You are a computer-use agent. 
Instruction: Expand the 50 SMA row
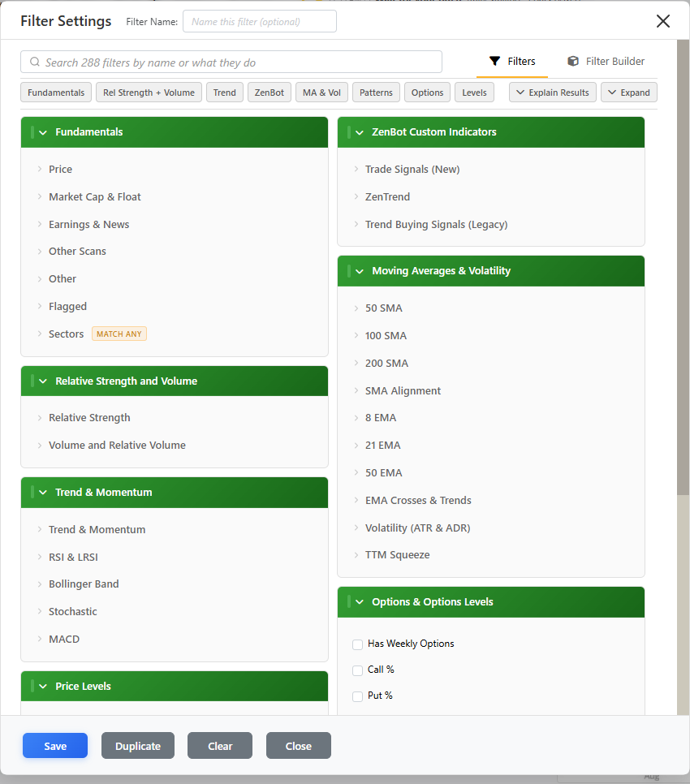pos(491,308)
